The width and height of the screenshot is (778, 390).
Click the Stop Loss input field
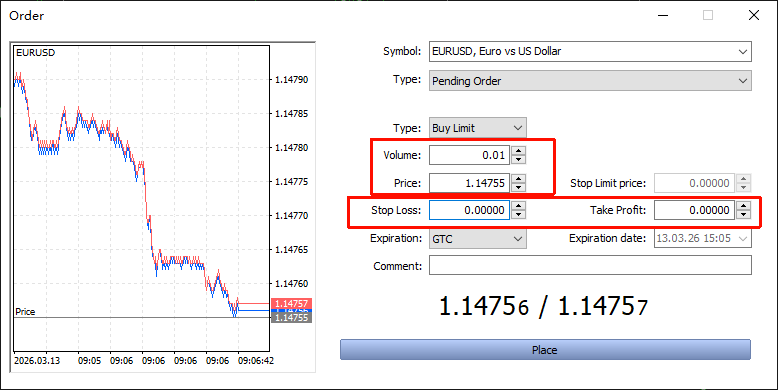pos(469,210)
